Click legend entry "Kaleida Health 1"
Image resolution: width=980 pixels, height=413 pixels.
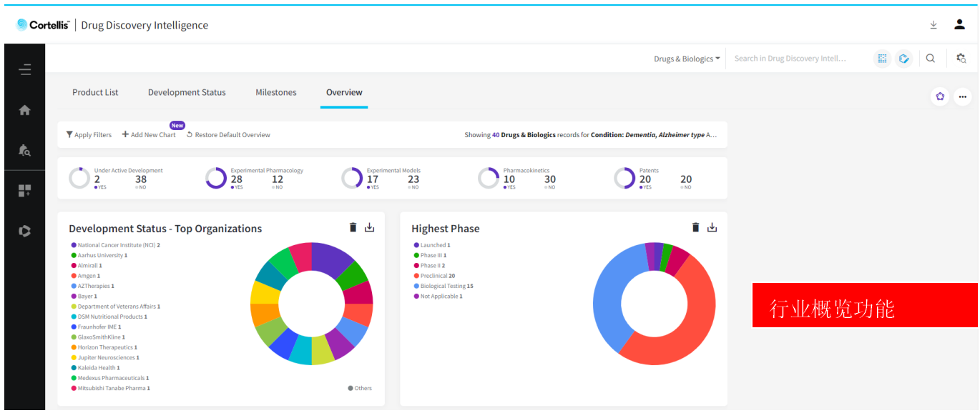click(x=95, y=368)
